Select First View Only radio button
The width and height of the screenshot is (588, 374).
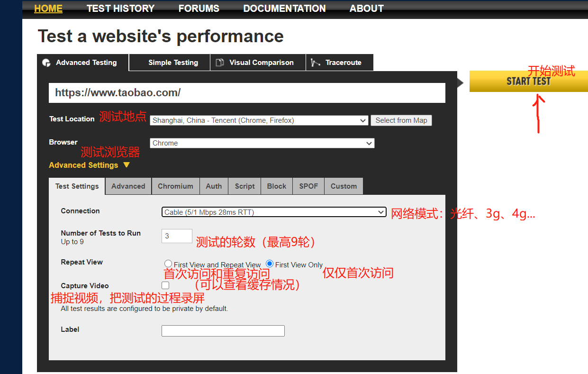(270, 264)
